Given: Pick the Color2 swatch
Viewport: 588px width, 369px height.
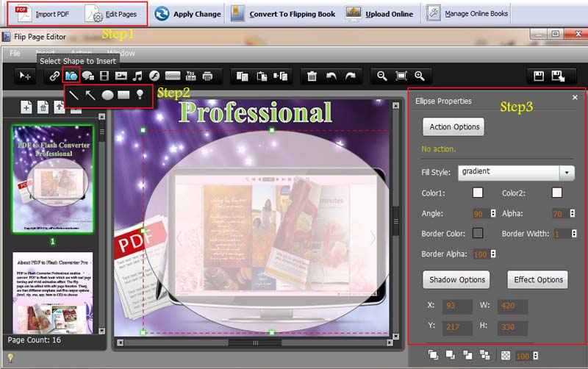Looking at the screenshot, I should (557, 193).
